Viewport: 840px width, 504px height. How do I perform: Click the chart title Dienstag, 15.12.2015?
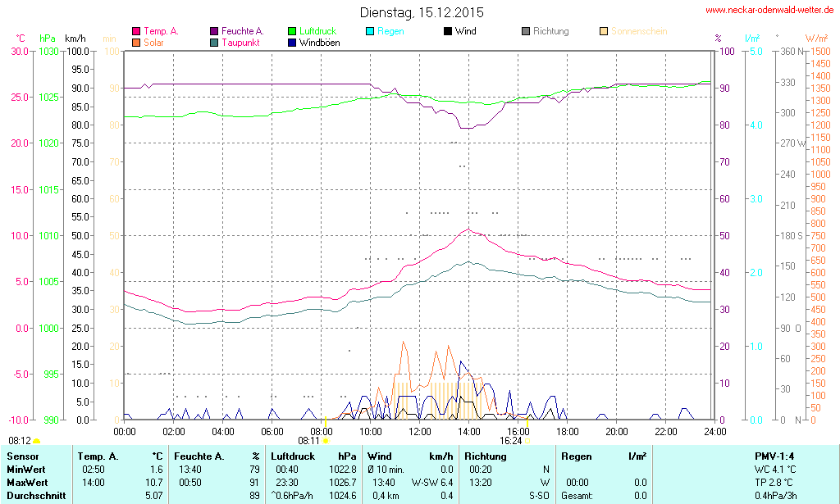click(422, 12)
